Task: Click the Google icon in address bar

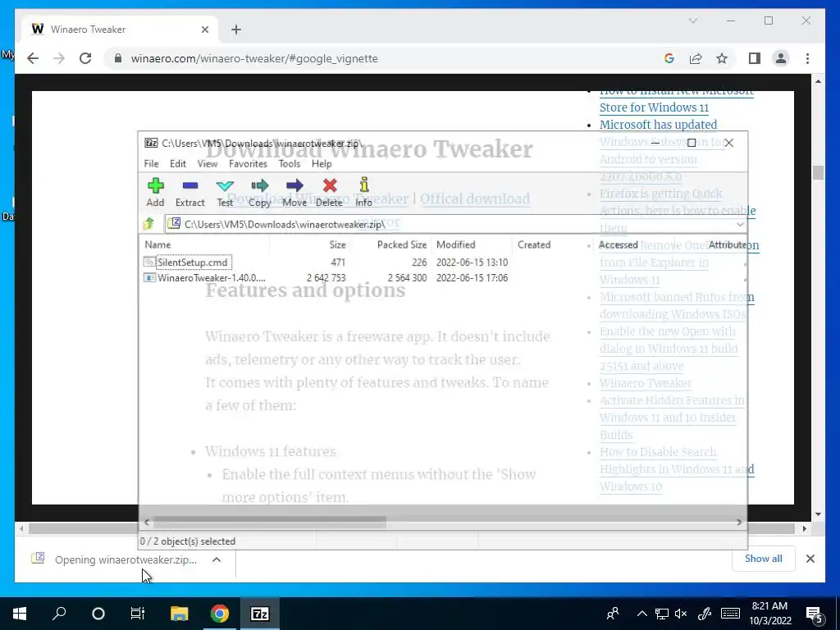Action: [669, 58]
